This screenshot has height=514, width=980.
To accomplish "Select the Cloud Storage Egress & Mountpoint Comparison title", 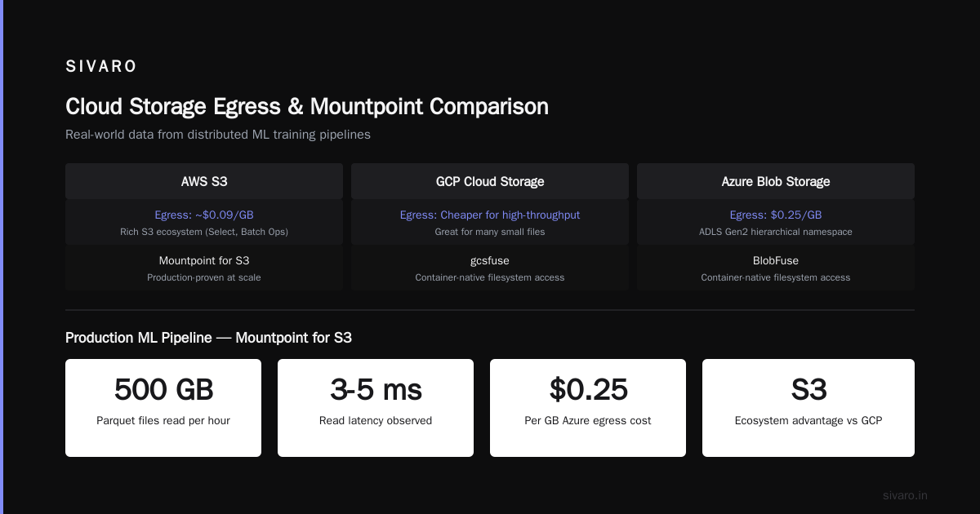I will (x=307, y=107).
